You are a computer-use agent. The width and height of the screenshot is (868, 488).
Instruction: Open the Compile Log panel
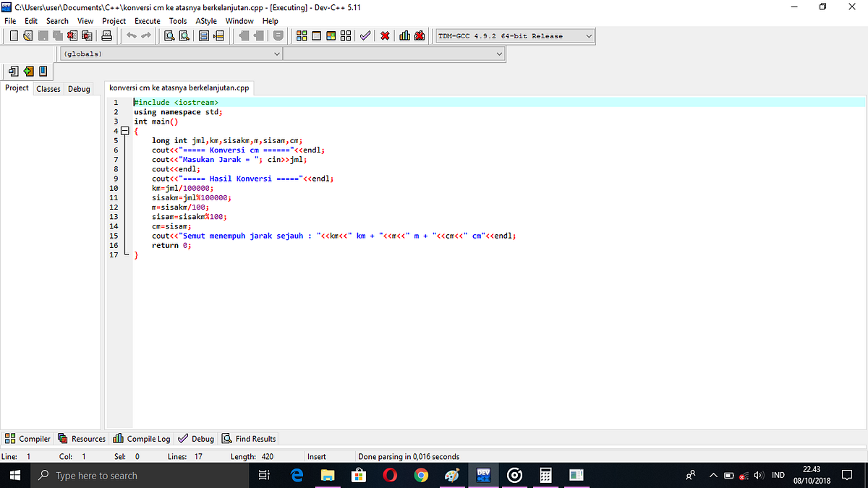(x=141, y=438)
